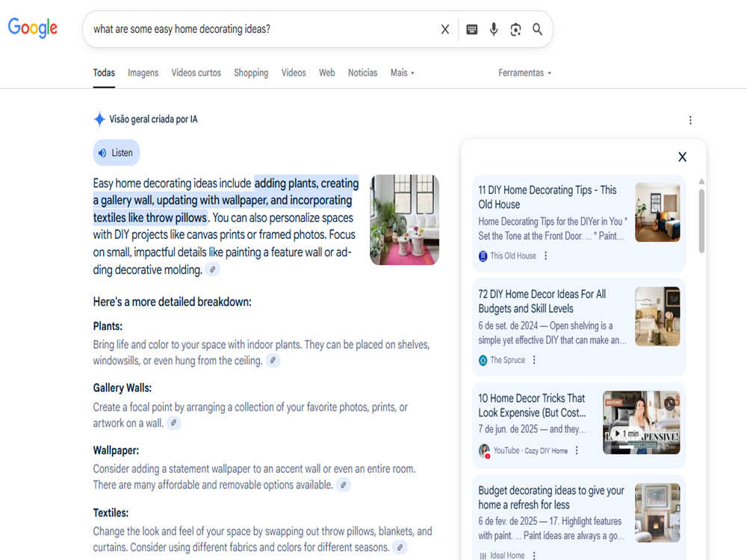Clear the search query with the X icon
This screenshot has height=560, width=747.
pyautogui.click(x=445, y=30)
